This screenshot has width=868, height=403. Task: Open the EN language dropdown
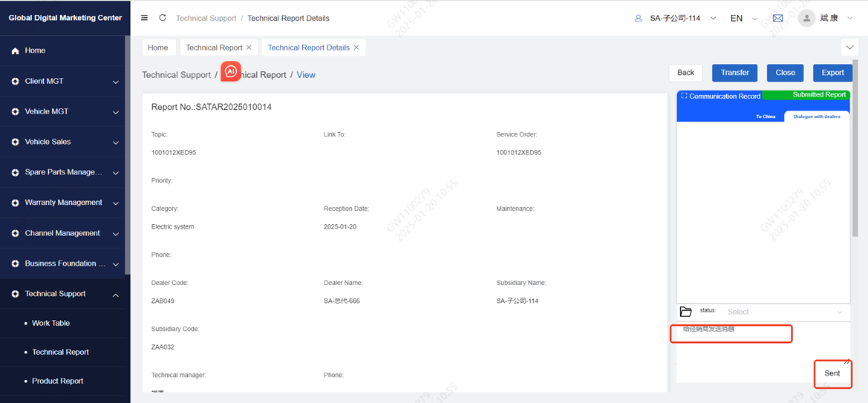pos(742,18)
